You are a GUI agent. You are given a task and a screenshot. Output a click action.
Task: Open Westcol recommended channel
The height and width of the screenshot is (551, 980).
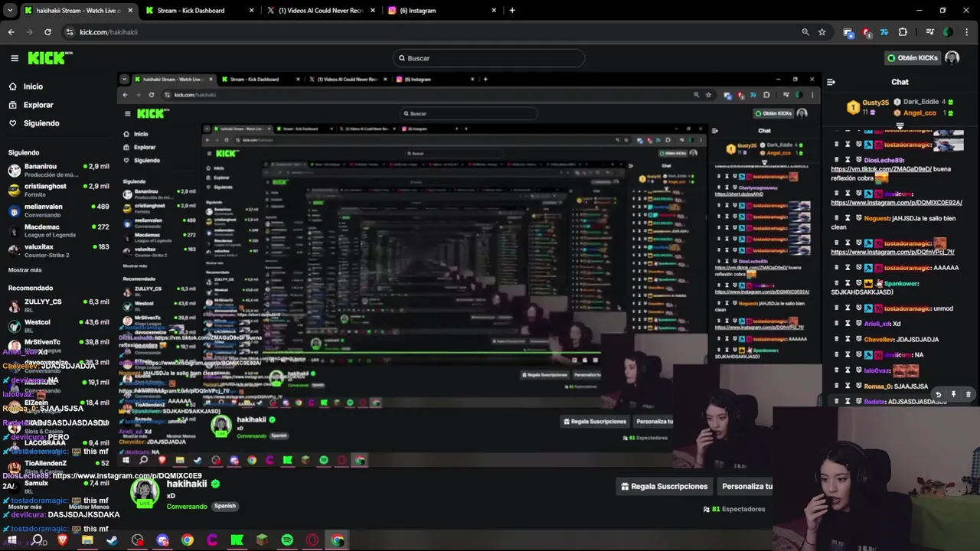(x=59, y=326)
